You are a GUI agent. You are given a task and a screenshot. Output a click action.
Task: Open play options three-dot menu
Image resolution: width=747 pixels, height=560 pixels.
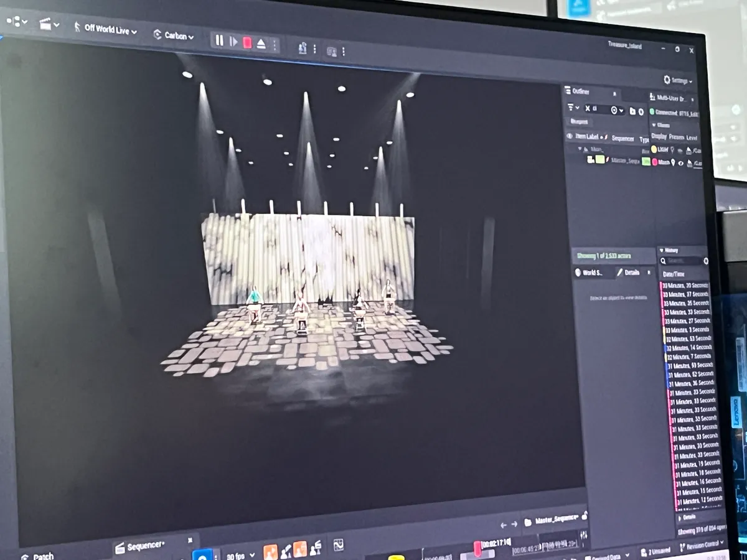tap(275, 45)
